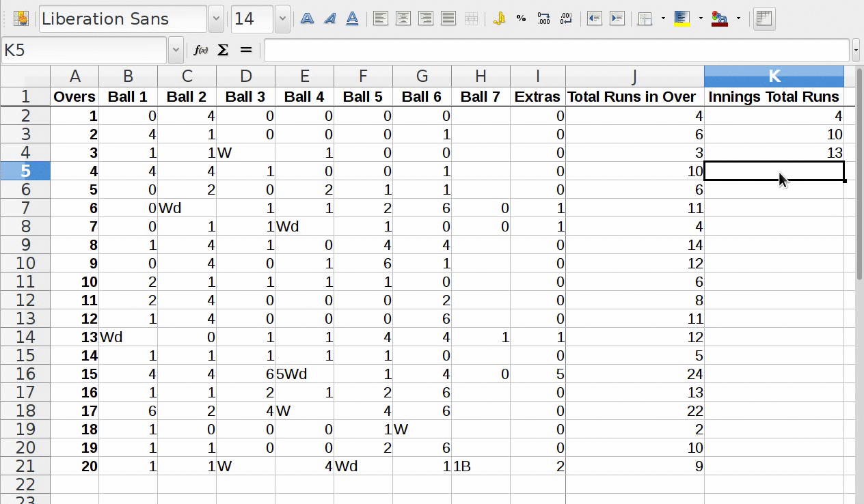Click the Function equals button

246,51
